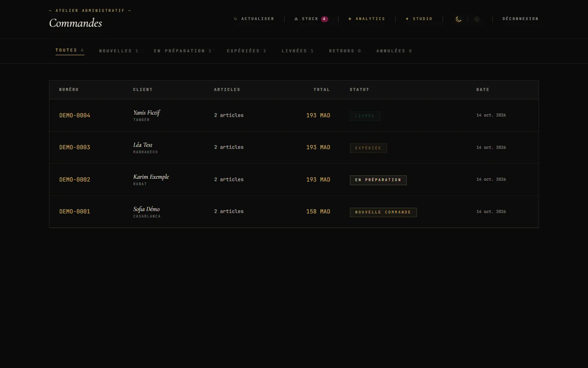Switch to light mode via sun icon

(477, 19)
